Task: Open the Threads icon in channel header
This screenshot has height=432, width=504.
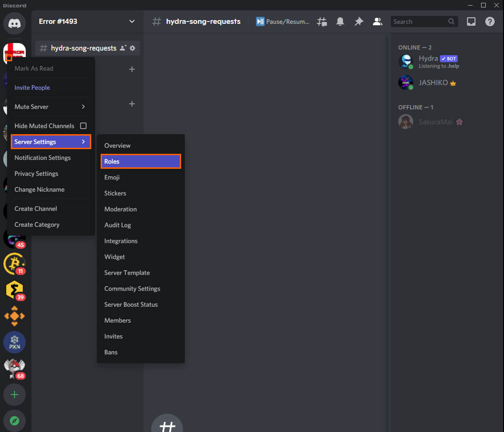Action: tap(322, 22)
